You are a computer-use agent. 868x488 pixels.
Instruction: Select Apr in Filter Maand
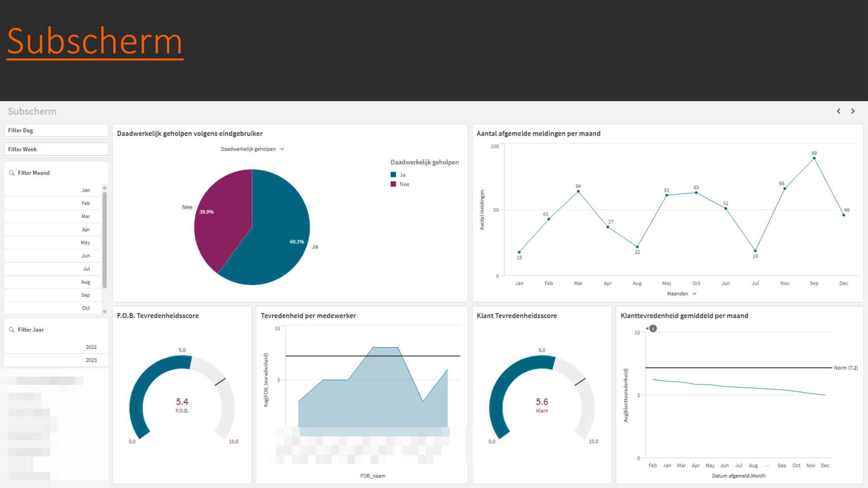tap(53, 229)
